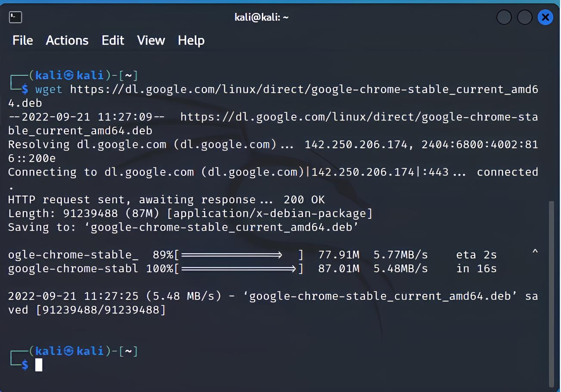Open the Edit menu
The height and width of the screenshot is (392, 561).
[113, 40]
